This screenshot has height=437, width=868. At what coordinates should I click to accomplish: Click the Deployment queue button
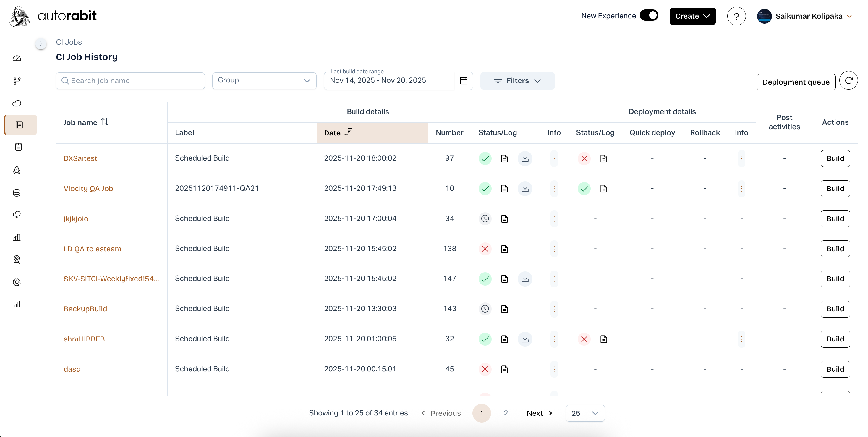[796, 82]
